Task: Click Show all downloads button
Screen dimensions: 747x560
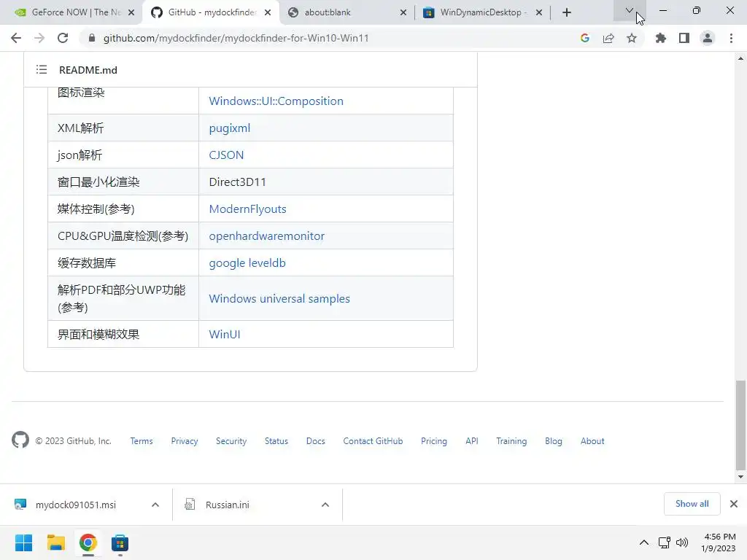Action: tap(692, 504)
